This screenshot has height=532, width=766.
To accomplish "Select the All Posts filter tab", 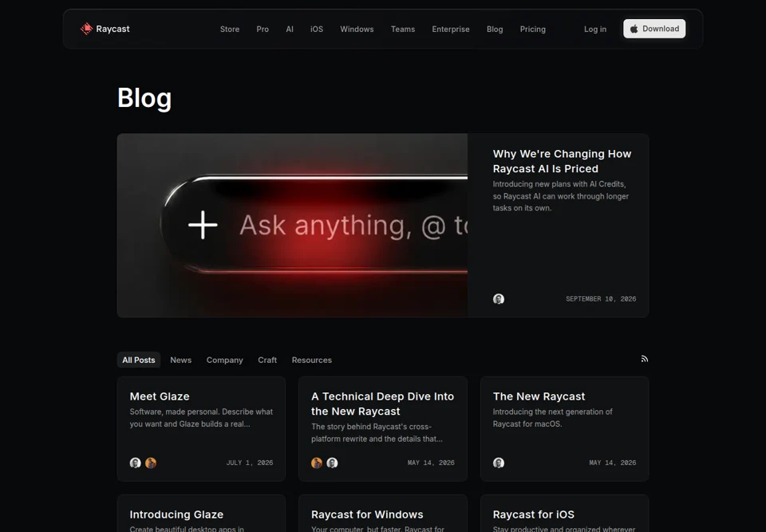I will [x=139, y=360].
